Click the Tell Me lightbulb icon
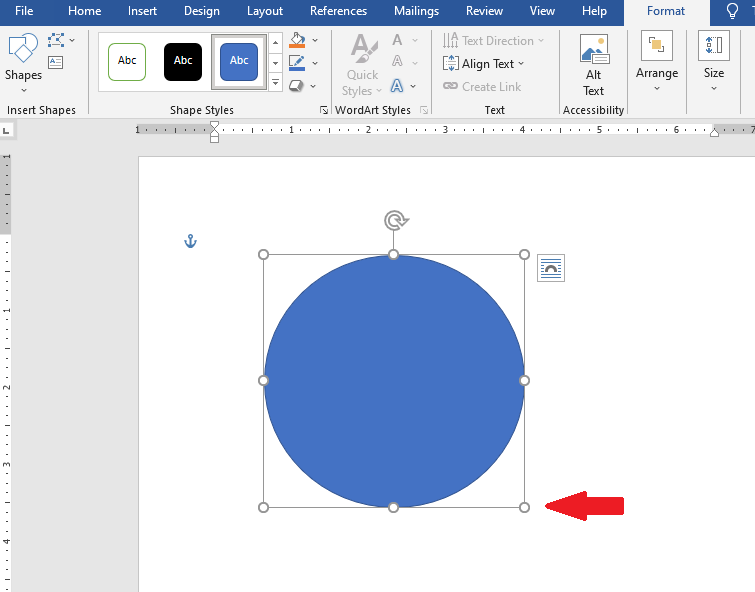Viewport: 755px width, 592px height. click(x=732, y=11)
